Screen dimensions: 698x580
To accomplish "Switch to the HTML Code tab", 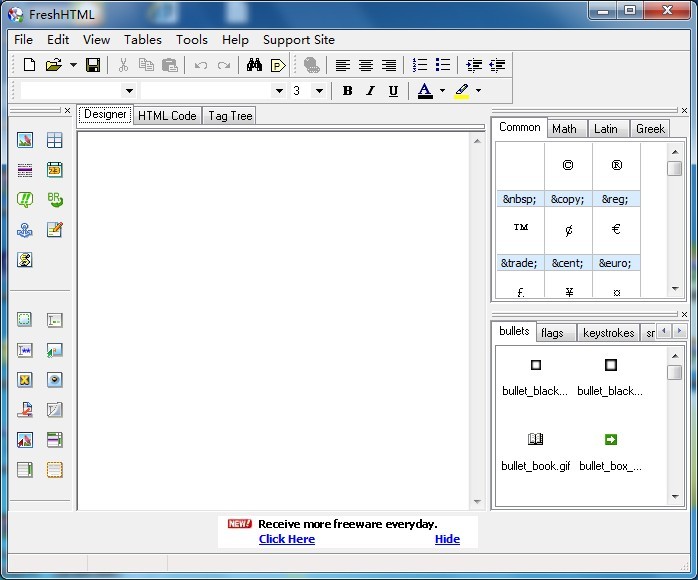I will click(167, 116).
